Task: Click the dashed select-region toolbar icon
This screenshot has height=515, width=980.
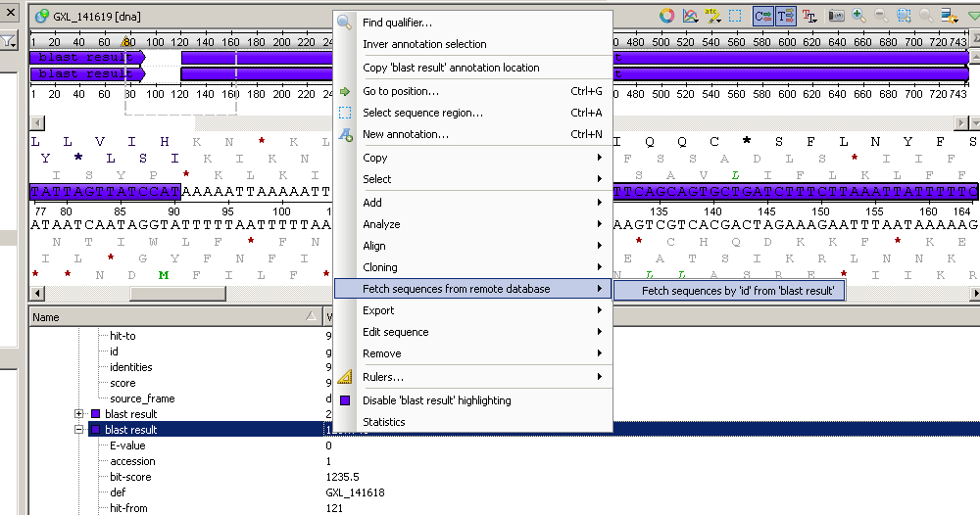Action: point(735,16)
